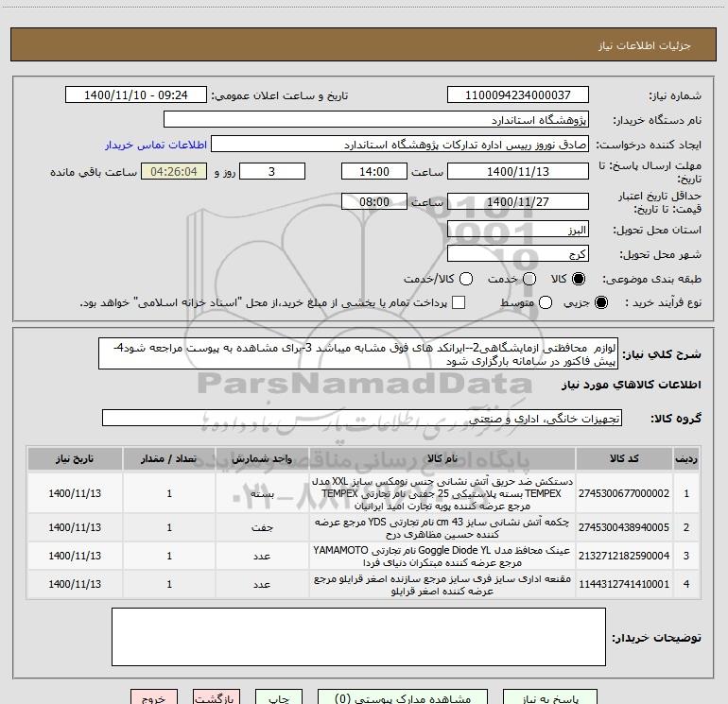This screenshot has width=728, height=704.
Task: Click the خروج exit button
Action: pos(154,697)
